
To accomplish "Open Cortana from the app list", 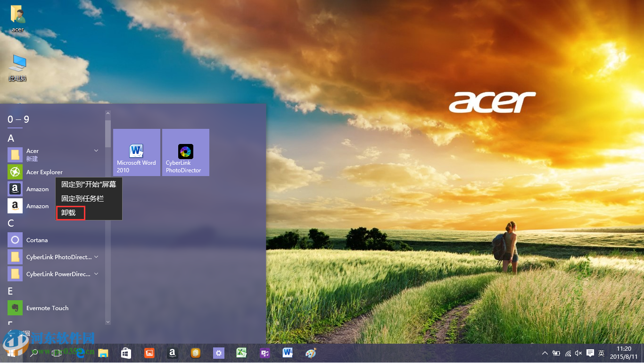I will coord(38,240).
